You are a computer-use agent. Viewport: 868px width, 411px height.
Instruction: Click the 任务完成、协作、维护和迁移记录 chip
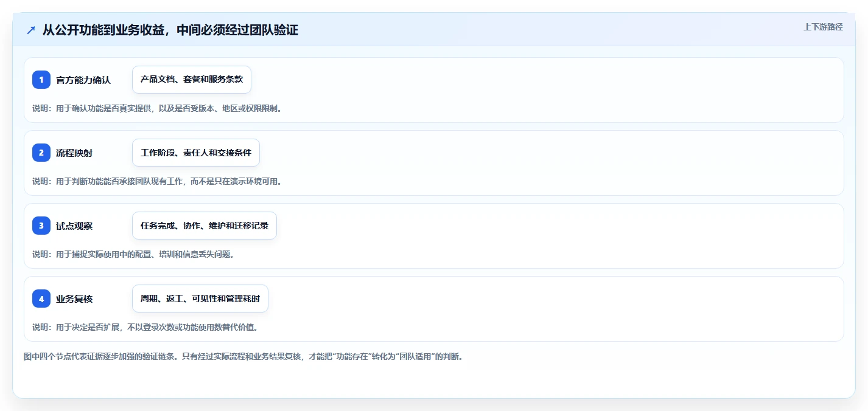[x=205, y=226]
